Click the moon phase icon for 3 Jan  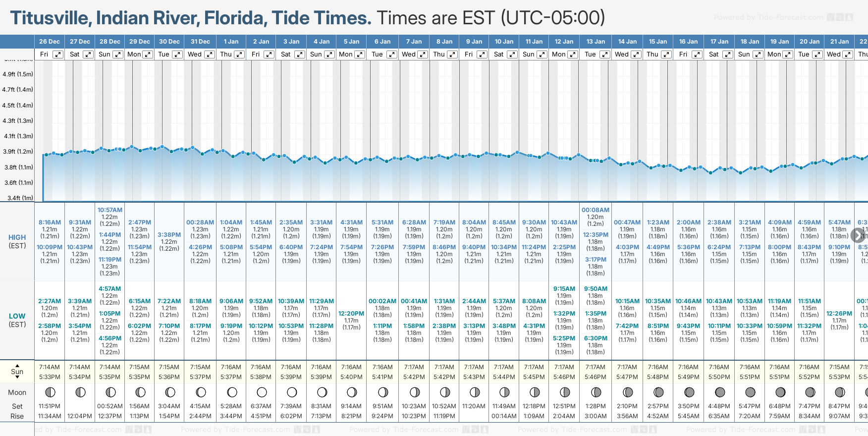coord(292,392)
